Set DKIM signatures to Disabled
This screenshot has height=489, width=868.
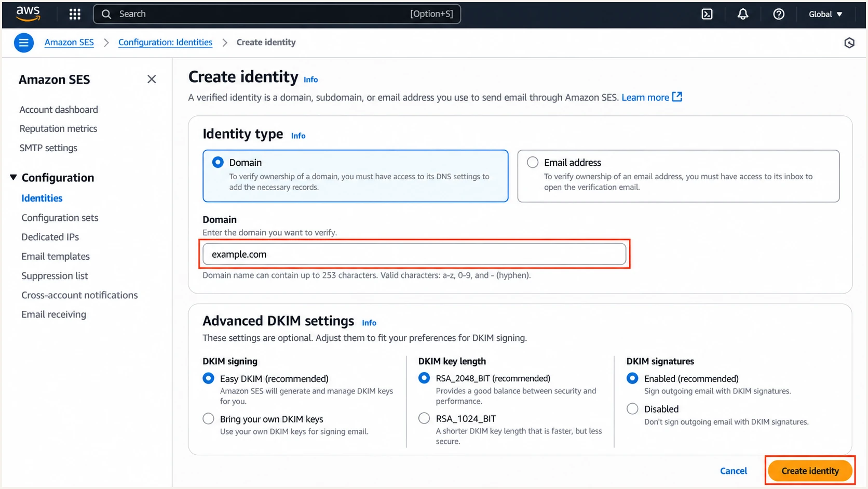(632, 408)
